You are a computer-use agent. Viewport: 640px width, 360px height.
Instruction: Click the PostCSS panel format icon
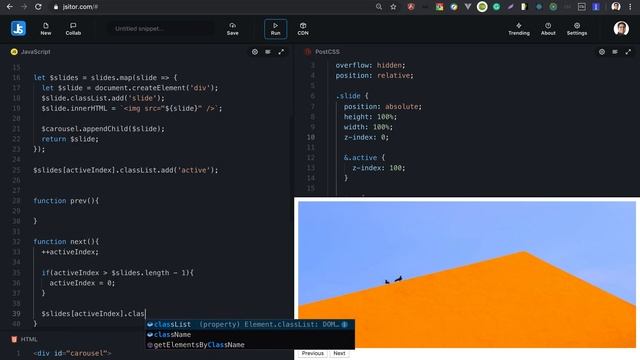click(615, 52)
